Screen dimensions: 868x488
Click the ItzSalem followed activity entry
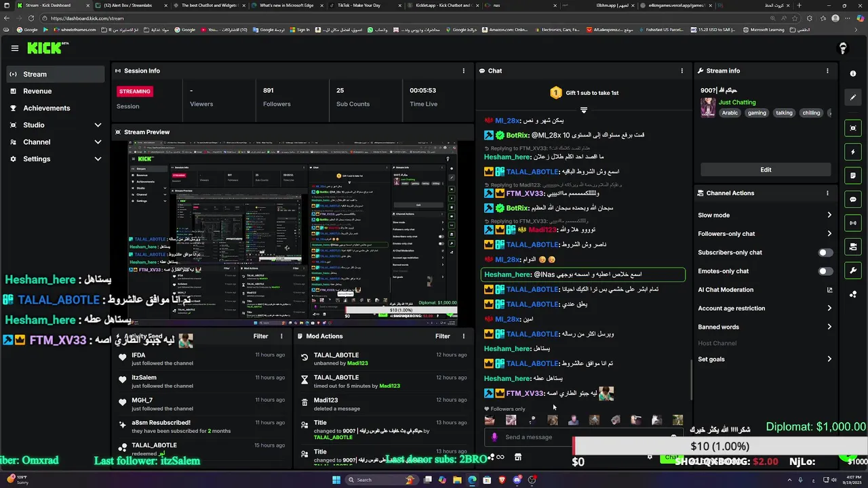click(x=201, y=382)
